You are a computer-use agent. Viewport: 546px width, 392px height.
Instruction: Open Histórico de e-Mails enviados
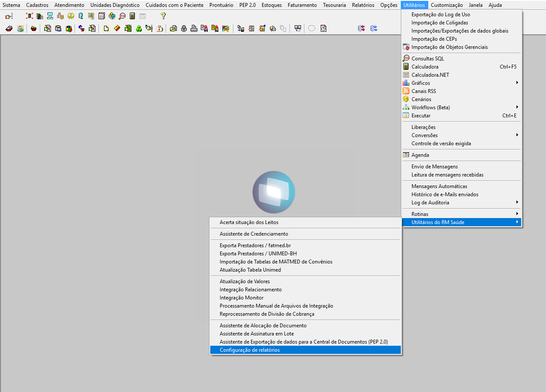461,195
